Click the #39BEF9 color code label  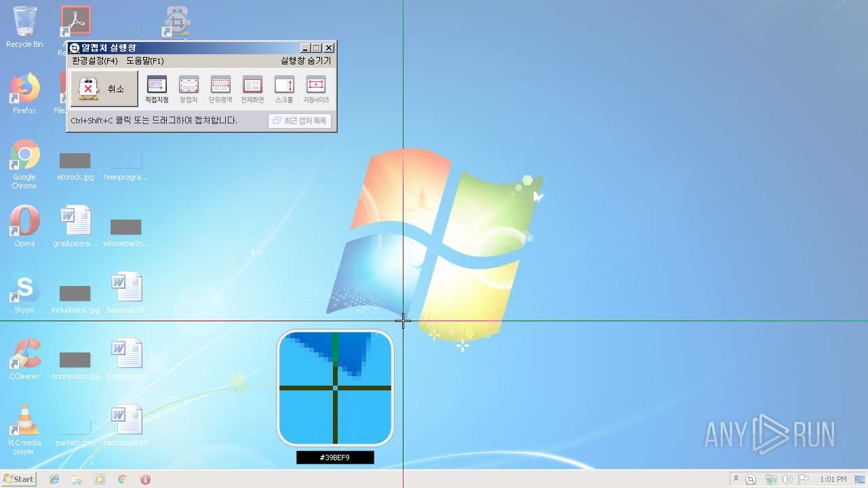coord(335,457)
